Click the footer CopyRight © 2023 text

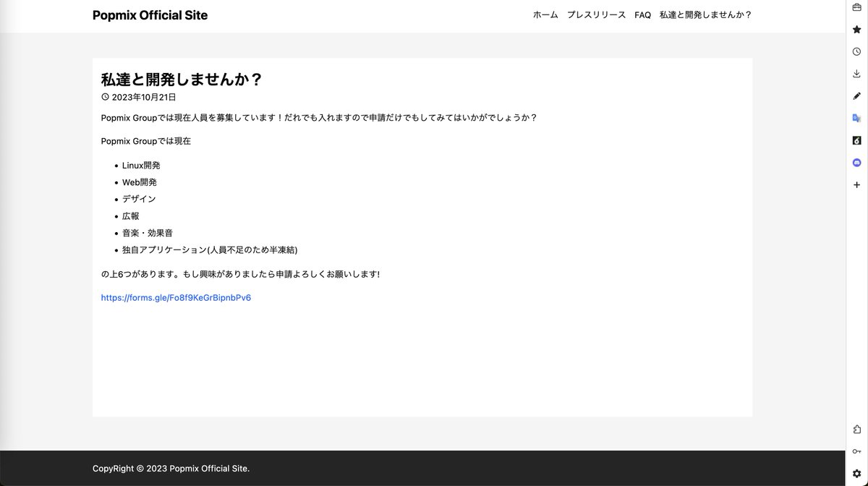(x=171, y=469)
